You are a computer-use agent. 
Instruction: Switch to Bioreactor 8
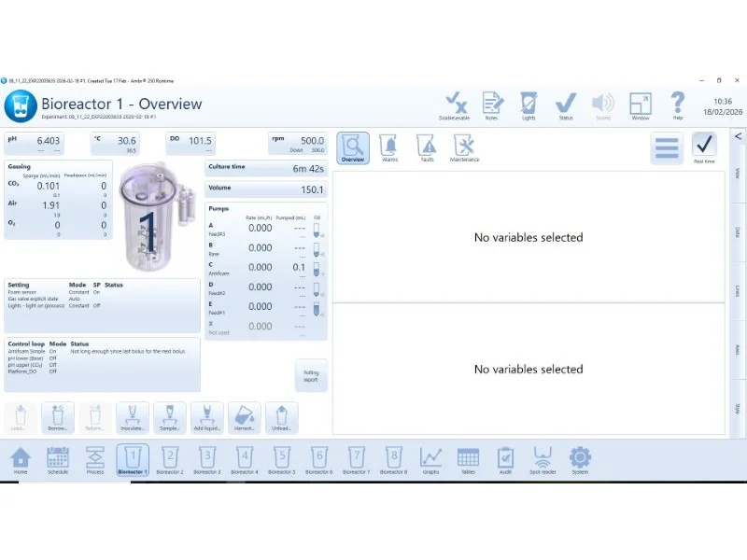(x=393, y=460)
